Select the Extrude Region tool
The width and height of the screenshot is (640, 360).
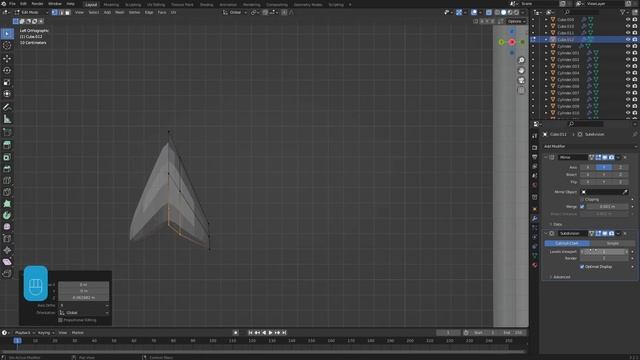tap(7, 145)
